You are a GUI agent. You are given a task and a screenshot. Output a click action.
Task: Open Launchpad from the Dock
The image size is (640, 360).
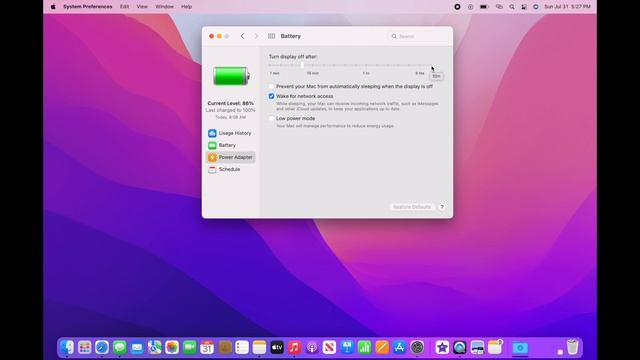click(84, 347)
